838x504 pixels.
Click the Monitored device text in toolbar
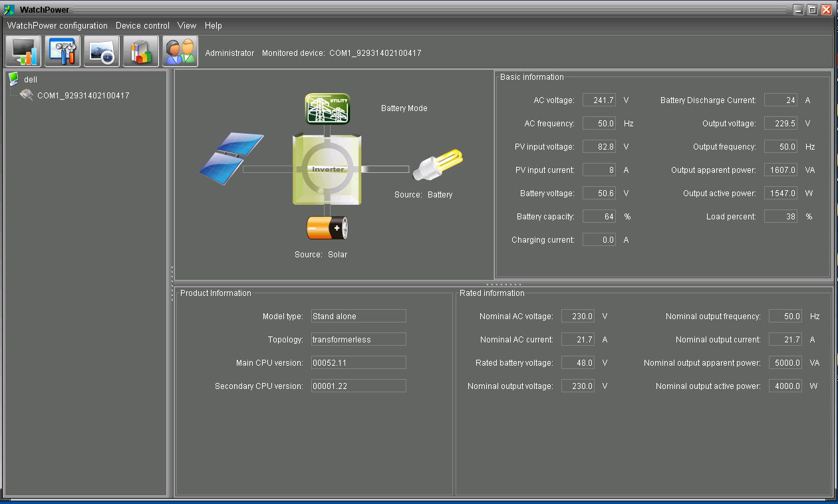(x=341, y=53)
